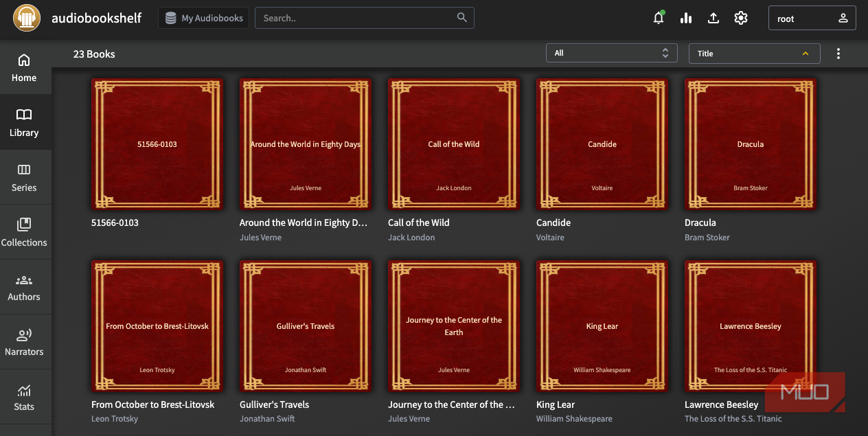This screenshot has height=436, width=868.
Task: Click the Candide title below its cover
Action: coord(553,222)
